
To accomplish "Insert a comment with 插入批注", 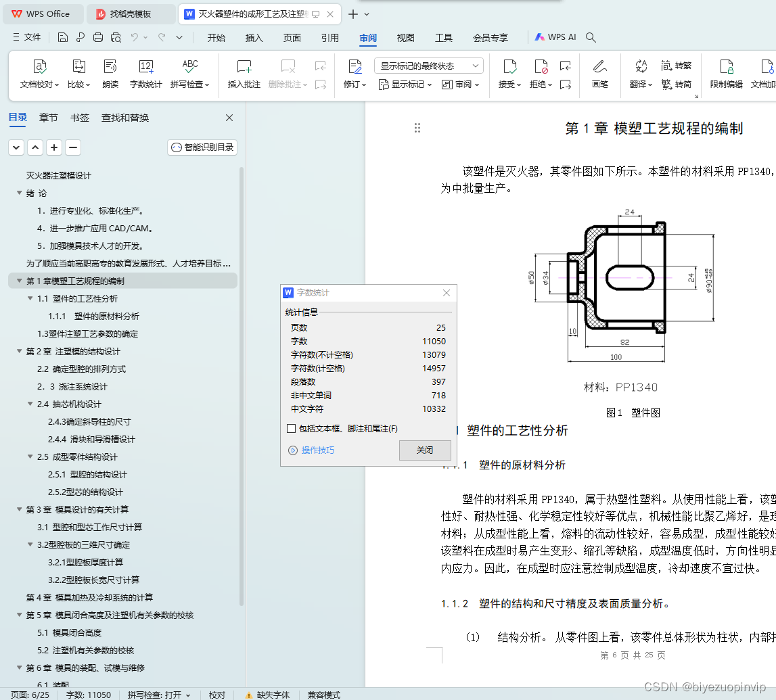I will [x=244, y=74].
